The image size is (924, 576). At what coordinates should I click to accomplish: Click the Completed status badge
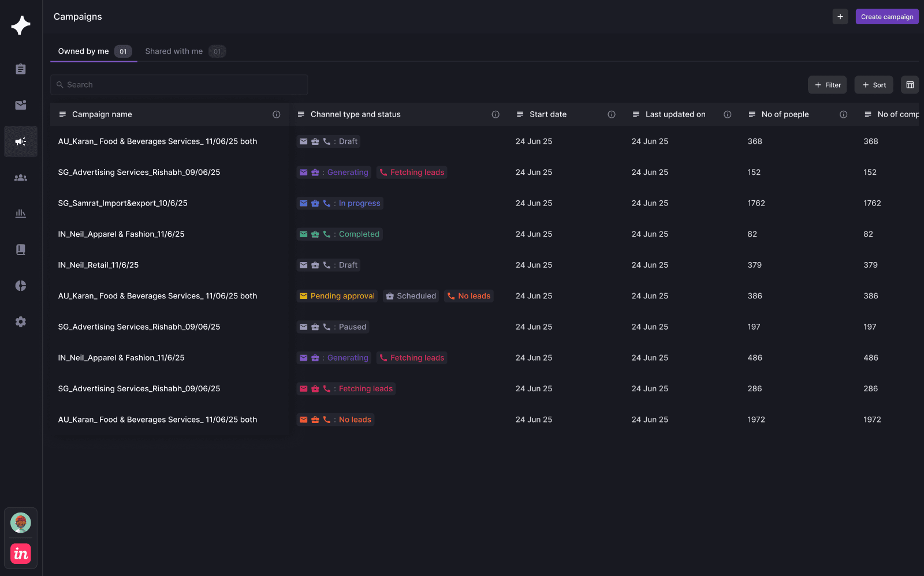point(340,234)
